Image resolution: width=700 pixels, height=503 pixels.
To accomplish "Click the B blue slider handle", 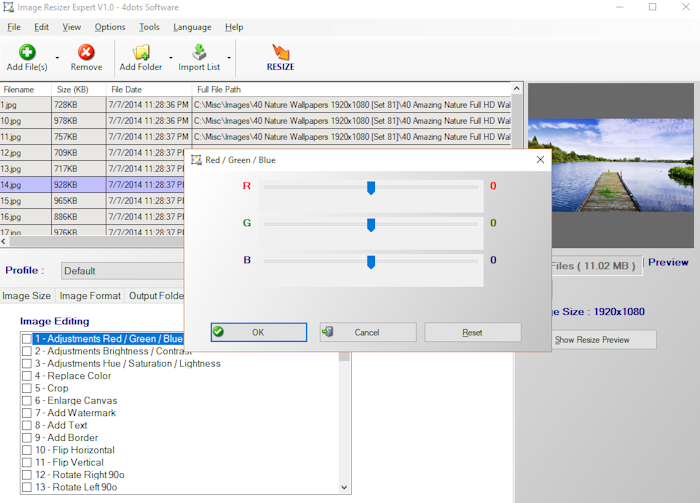I will [x=371, y=262].
